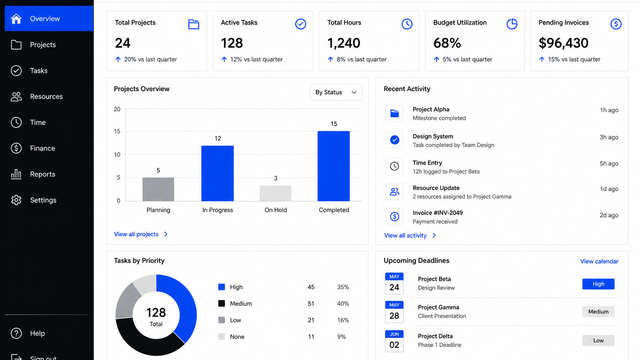Click the Project Delta deadline name
Image resolution: width=640 pixels, height=360 pixels.
(x=436, y=336)
